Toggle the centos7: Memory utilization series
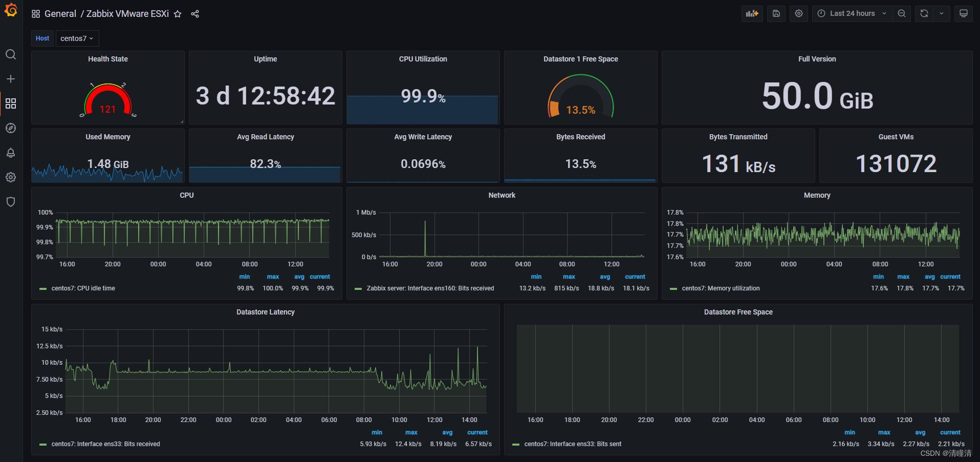Image resolution: width=980 pixels, height=462 pixels. click(721, 288)
